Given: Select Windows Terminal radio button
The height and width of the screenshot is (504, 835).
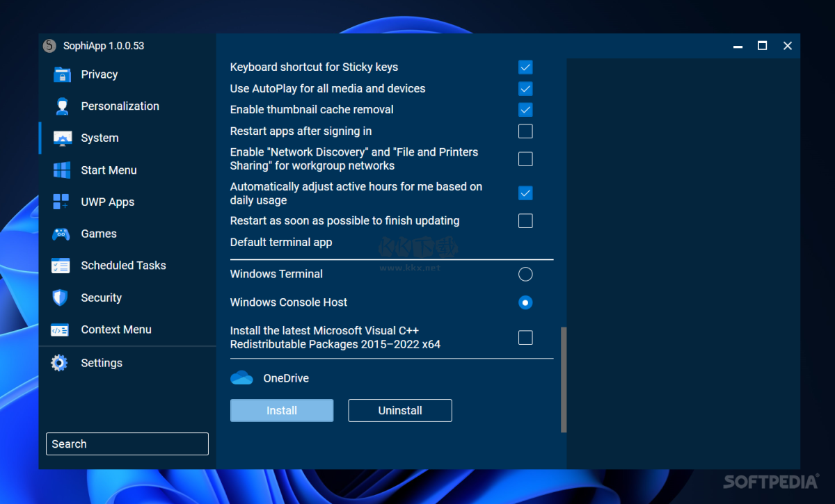Looking at the screenshot, I should click(525, 275).
